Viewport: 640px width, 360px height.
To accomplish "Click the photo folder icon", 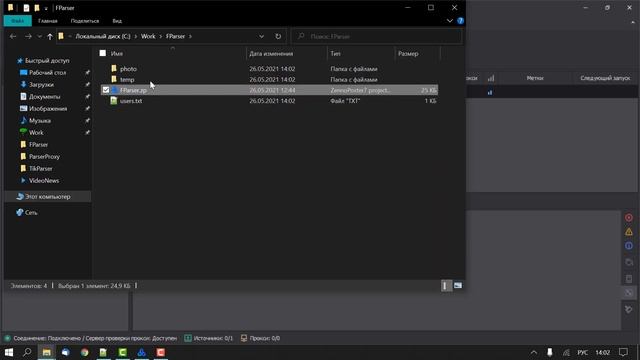I will click(114, 69).
